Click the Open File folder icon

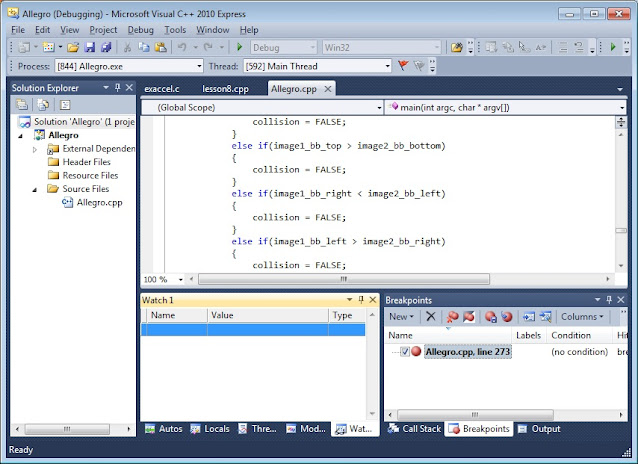click(73, 48)
